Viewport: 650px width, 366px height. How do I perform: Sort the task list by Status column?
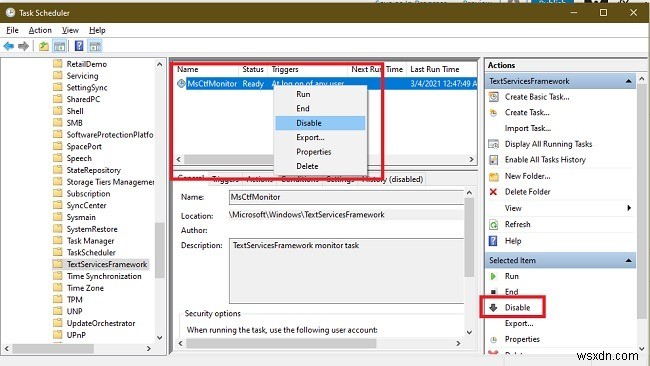pyautogui.click(x=253, y=70)
